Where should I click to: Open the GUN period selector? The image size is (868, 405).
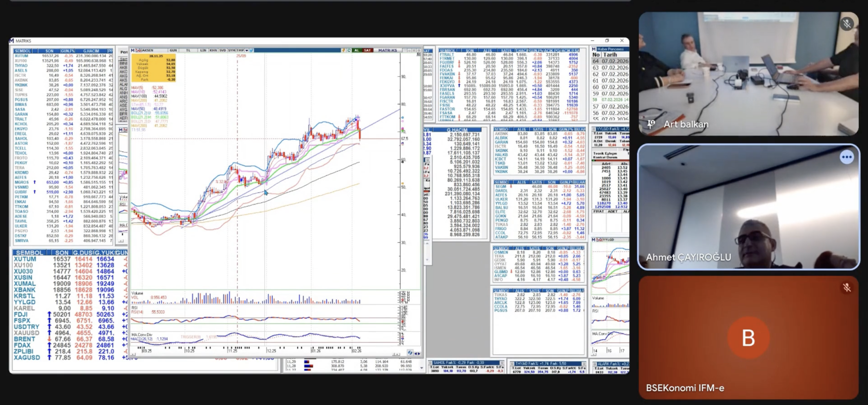pyautogui.click(x=173, y=50)
